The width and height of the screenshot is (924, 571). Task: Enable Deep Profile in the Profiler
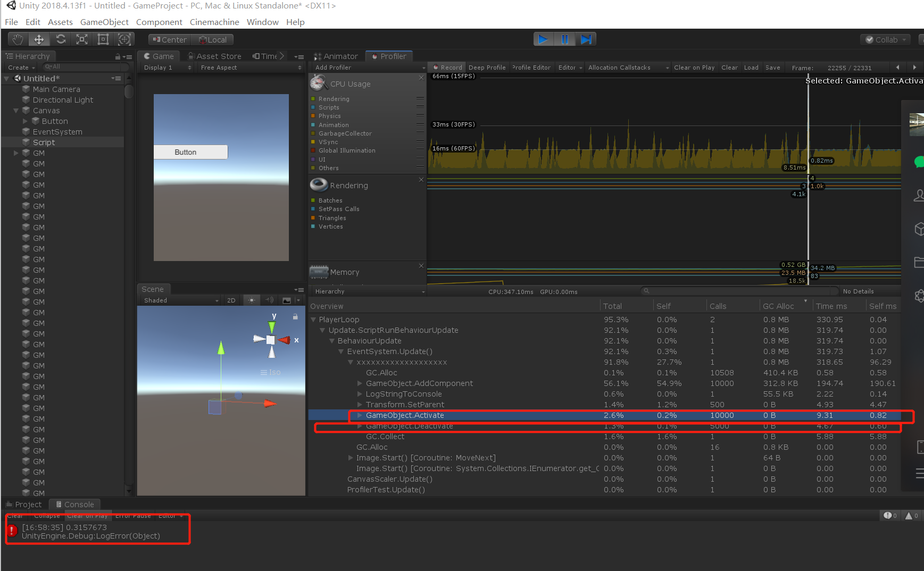(x=486, y=67)
